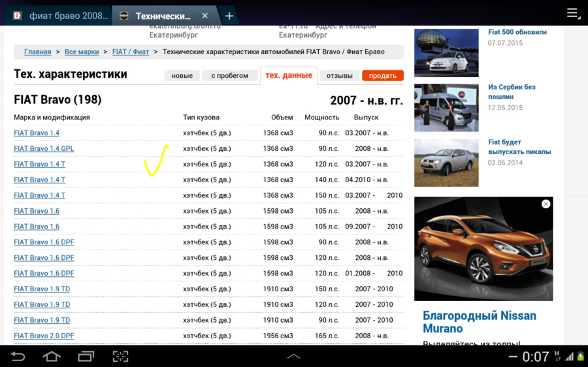Click white minivan news thumbnail
The height and width of the screenshot is (367, 588).
coord(446,108)
